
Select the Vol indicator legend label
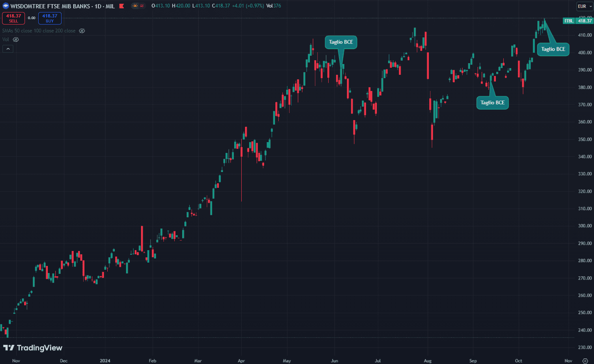tap(5, 39)
